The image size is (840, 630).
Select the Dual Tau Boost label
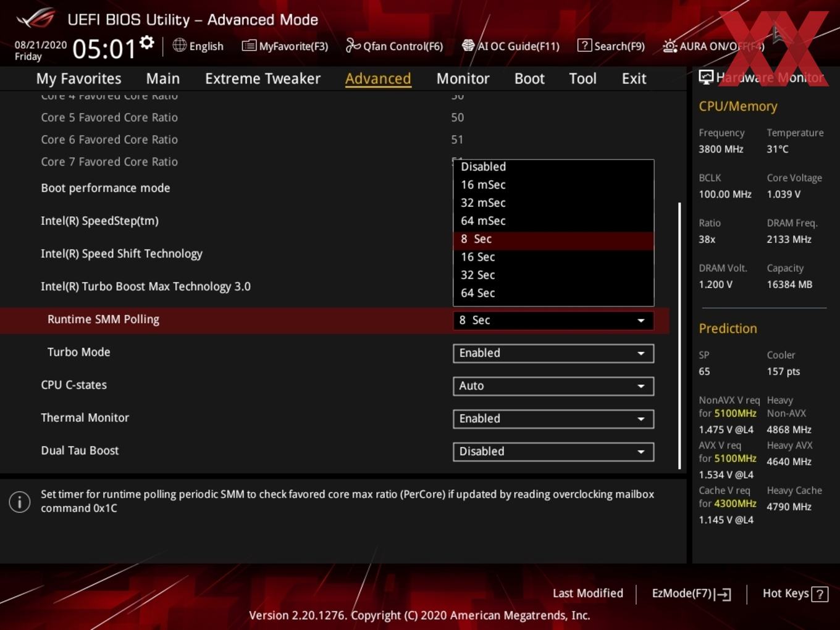pyautogui.click(x=80, y=450)
